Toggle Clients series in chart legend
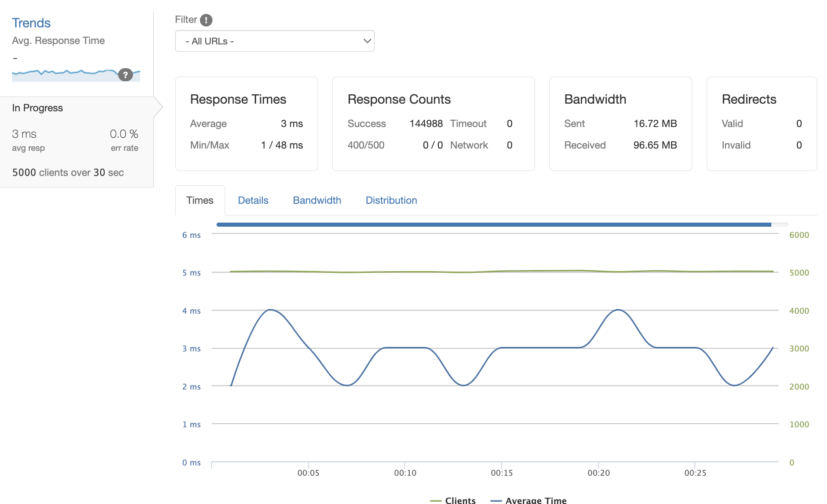The width and height of the screenshot is (827, 504). pos(453,500)
